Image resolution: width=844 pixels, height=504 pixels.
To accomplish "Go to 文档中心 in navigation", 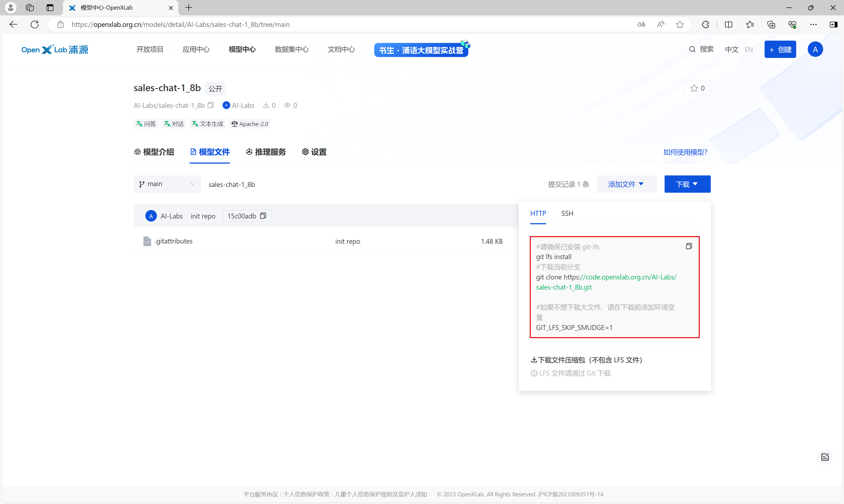I will click(341, 50).
